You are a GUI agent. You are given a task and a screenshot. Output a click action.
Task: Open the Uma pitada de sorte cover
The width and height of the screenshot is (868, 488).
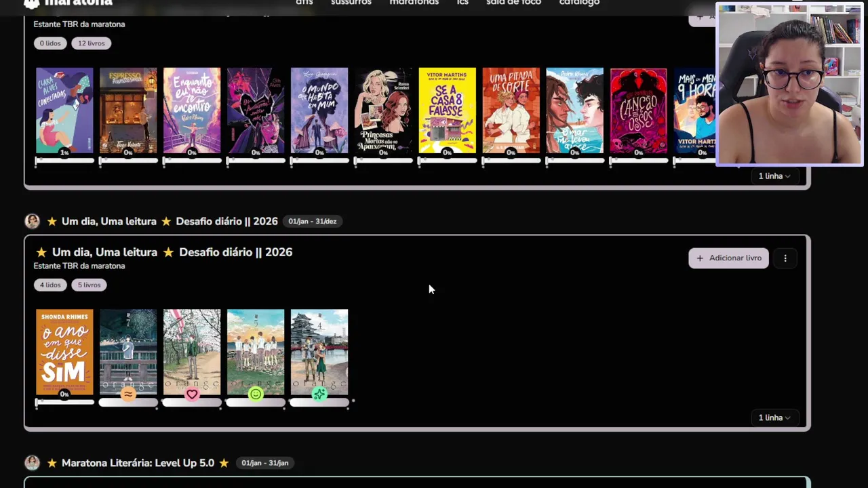(x=511, y=110)
